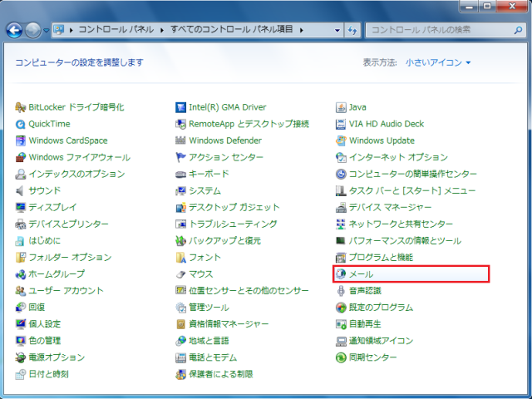The width and height of the screenshot is (532, 399).
Task: Expand arrow after すべてのコントロール パネル項目
Action: (x=301, y=30)
